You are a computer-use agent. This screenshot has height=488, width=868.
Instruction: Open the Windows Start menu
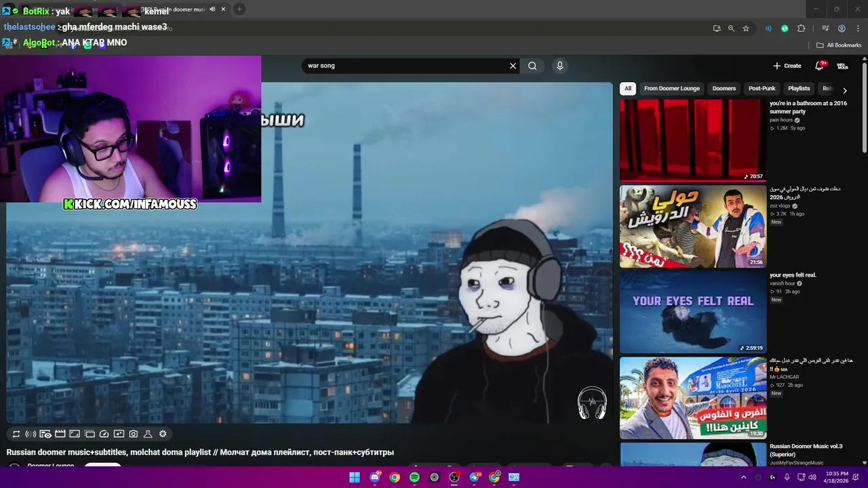[355, 477]
